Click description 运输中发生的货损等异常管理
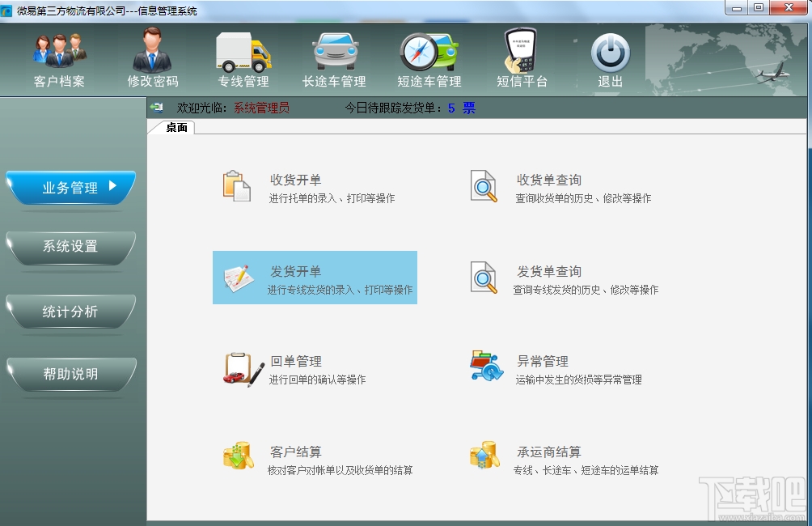The height and width of the screenshot is (526, 812). [x=578, y=380]
